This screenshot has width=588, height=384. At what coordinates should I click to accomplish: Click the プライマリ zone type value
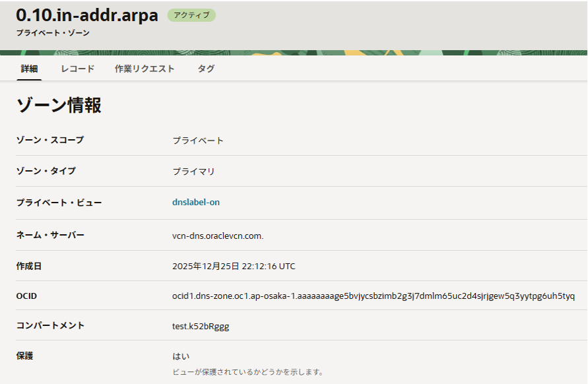[x=194, y=172]
